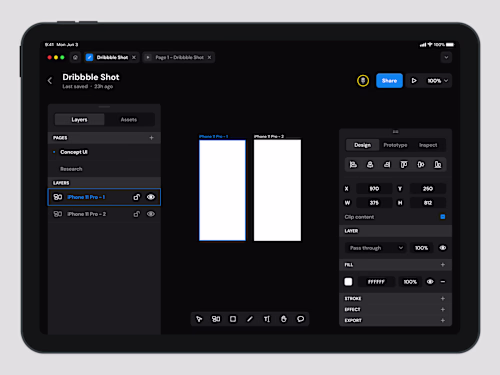500x375 pixels.
Task: Click the layer opacity 100% field
Action: (421, 248)
